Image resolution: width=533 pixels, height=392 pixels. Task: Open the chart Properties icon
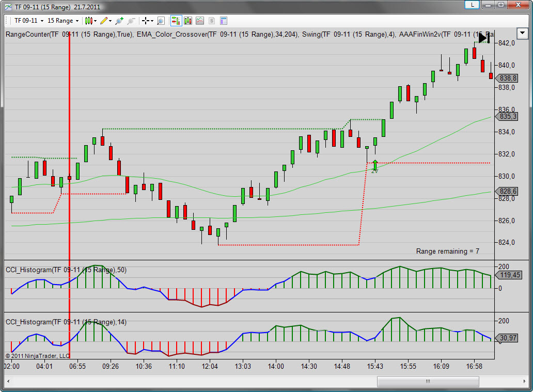coord(223,21)
